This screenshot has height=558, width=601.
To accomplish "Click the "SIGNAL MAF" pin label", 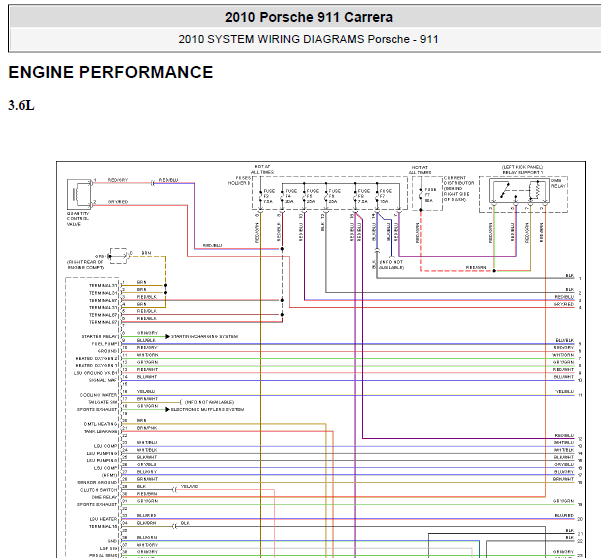I will tap(103, 380).
